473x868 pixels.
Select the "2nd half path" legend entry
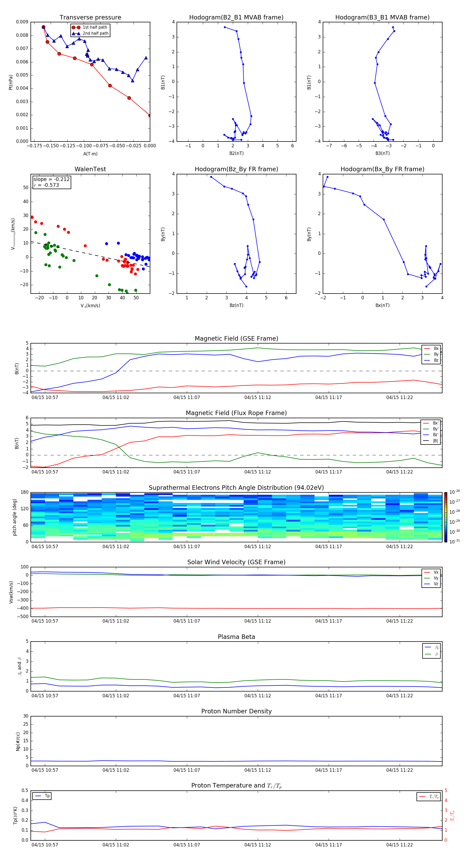90,33
